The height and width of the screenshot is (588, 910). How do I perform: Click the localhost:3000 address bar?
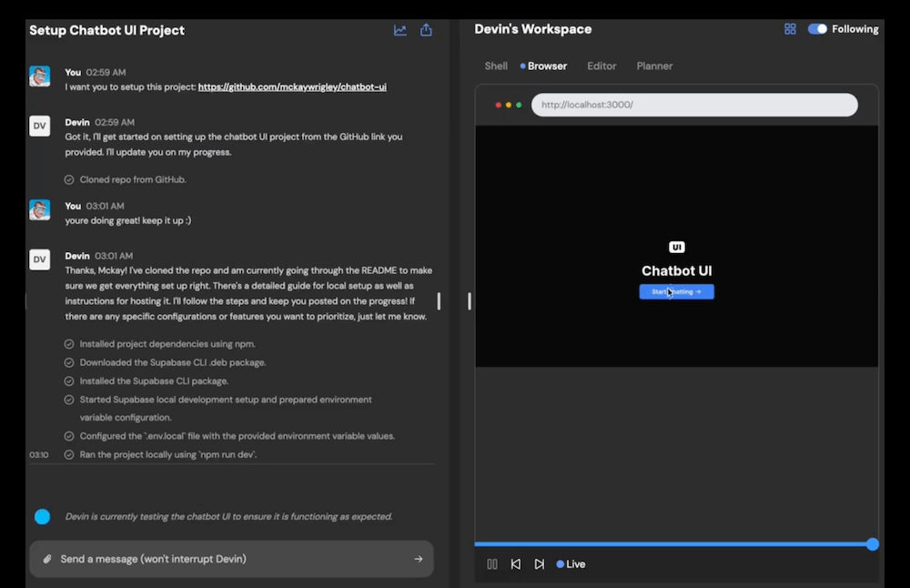[x=693, y=105]
